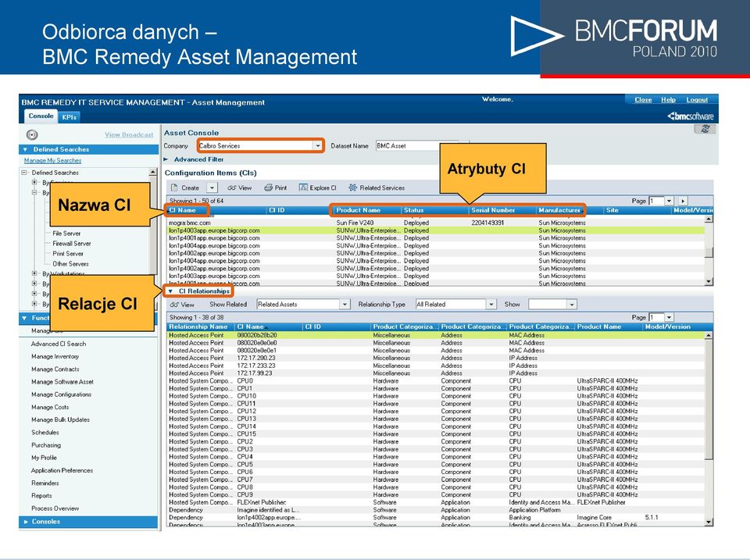The width and height of the screenshot is (750, 560).
Task: Open Advanced CI Search
Action: [x=59, y=344]
